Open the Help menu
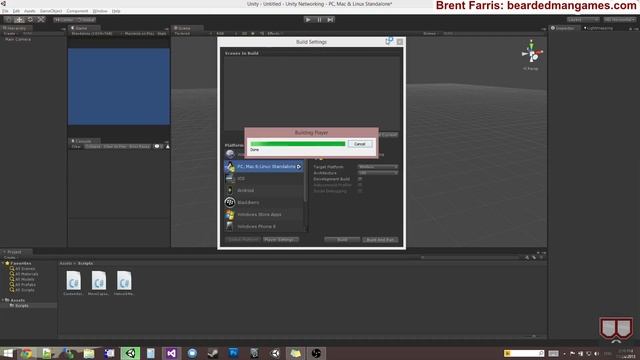The width and height of the screenshot is (640, 360). [116, 11]
